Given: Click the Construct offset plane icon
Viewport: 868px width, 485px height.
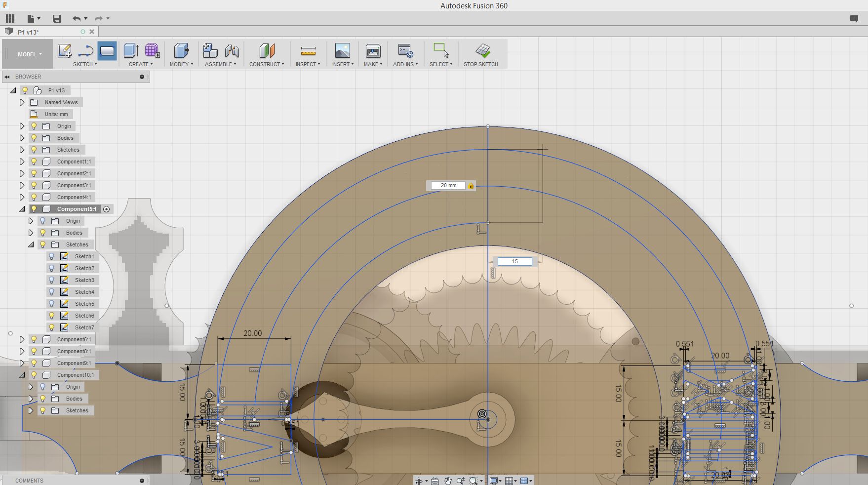Looking at the screenshot, I should point(267,50).
